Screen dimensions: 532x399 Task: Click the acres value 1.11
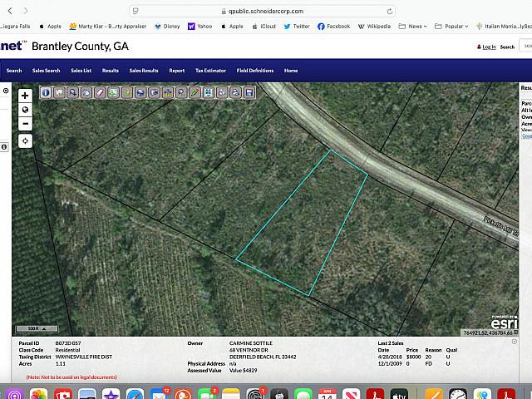click(61, 363)
